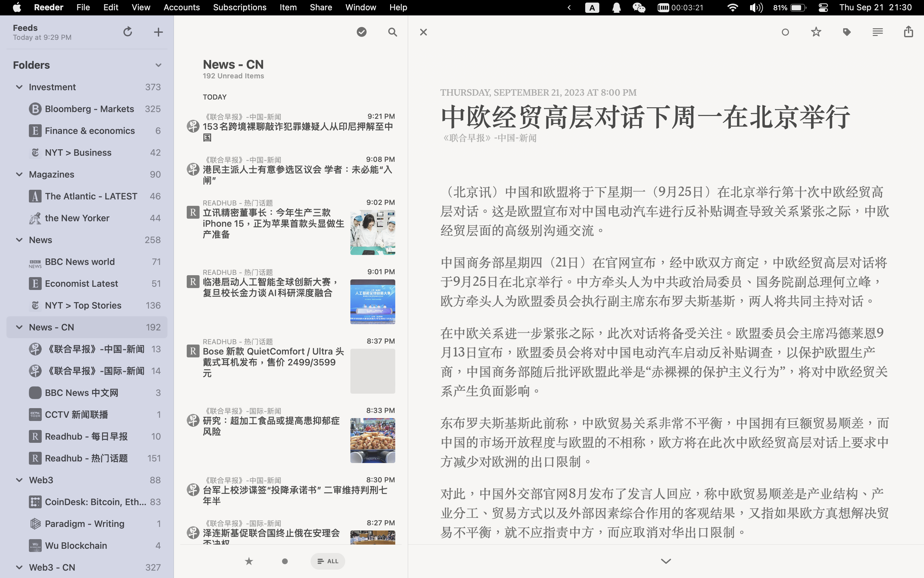Open article about 153名跨境裸聊敲诈犯罪嫌疑人

coord(291,128)
